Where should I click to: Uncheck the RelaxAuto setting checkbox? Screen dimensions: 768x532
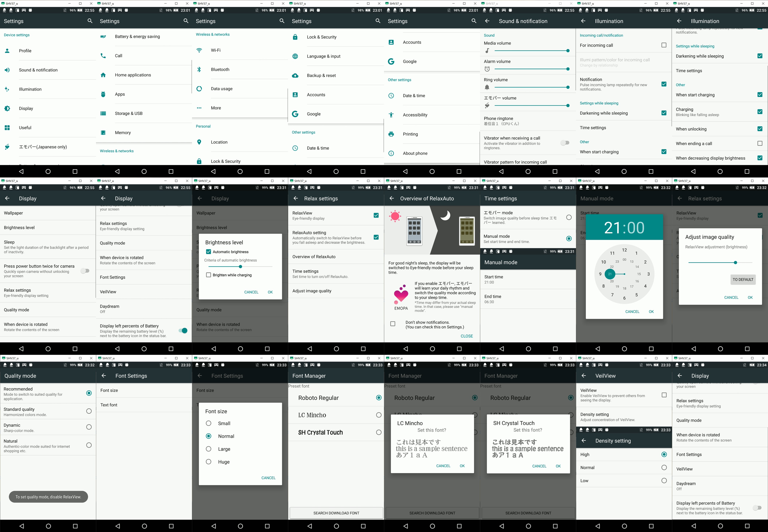pos(376,237)
